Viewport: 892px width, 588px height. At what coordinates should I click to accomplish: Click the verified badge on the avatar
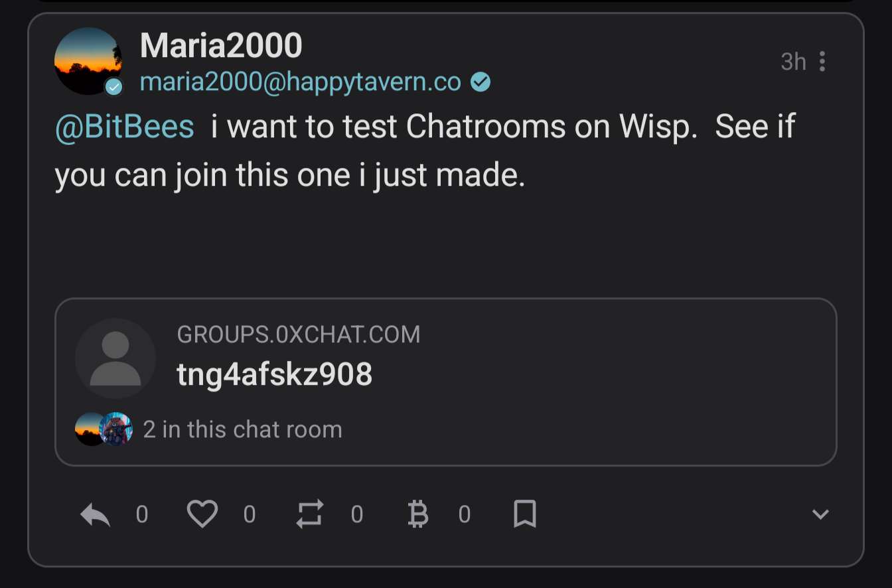[x=114, y=86]
